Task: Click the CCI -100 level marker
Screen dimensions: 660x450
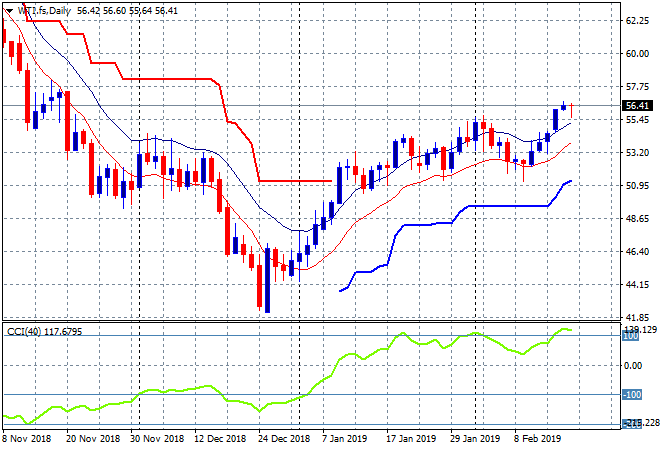Action: point(632,395)
